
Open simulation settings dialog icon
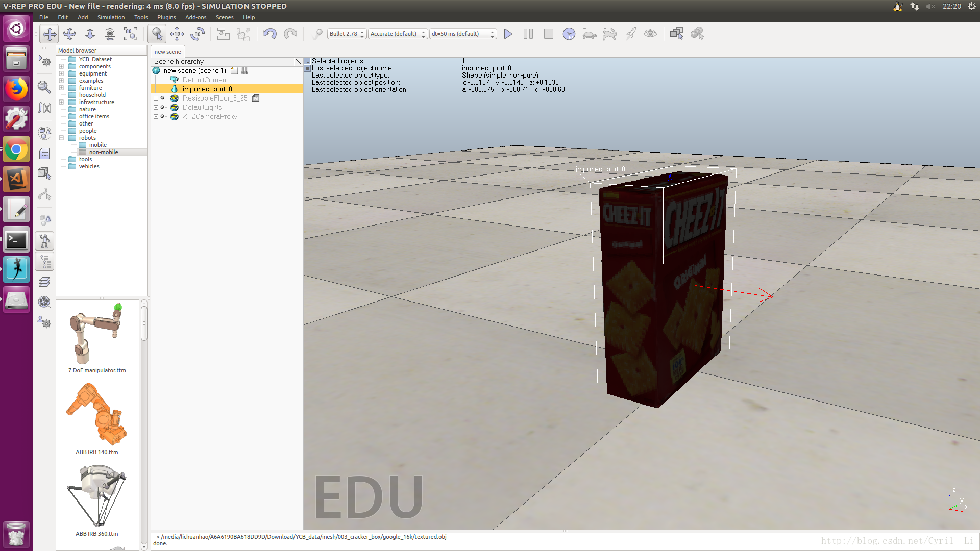click(44, 61)
